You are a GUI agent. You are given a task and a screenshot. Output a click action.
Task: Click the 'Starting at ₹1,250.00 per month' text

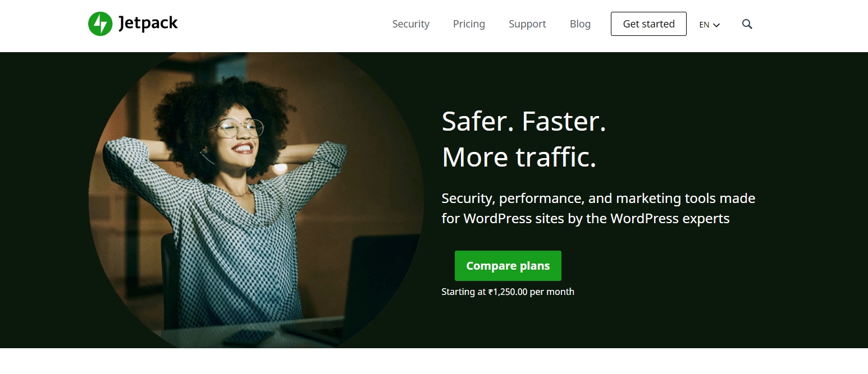click(x=508, y=292)
